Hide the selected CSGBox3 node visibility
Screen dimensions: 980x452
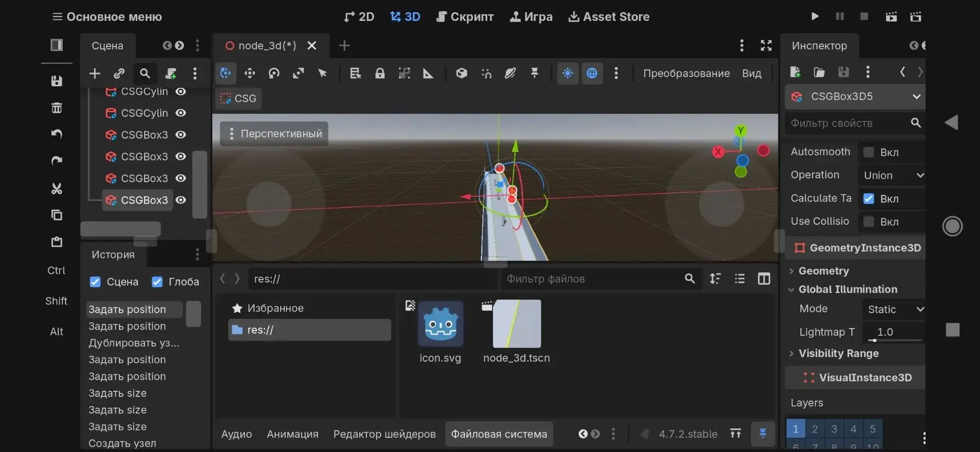tap(181, 200)
